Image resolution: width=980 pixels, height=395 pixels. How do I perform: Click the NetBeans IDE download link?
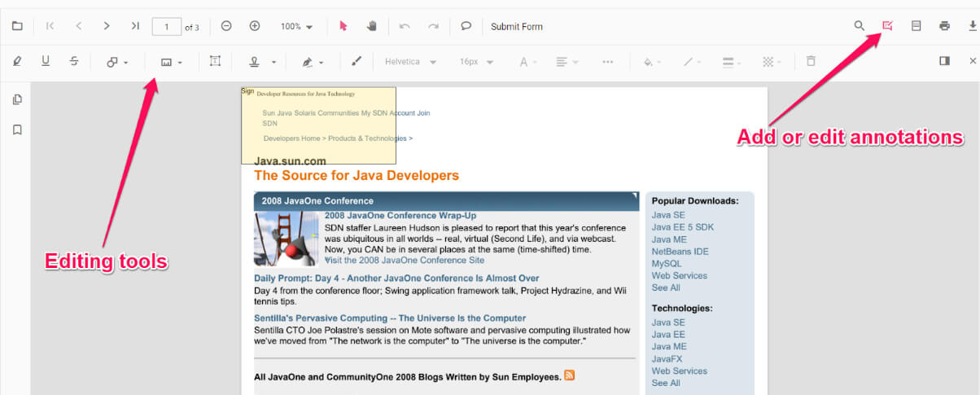coord(680,252)
